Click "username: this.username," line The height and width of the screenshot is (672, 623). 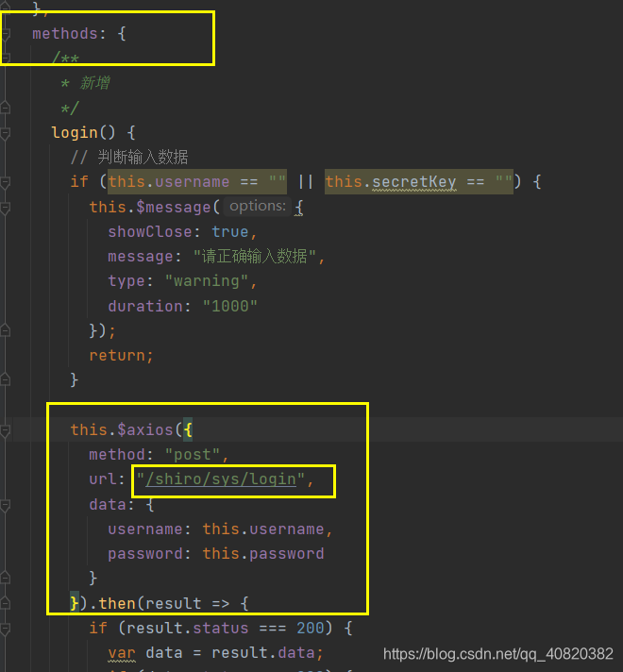[220, 529]
